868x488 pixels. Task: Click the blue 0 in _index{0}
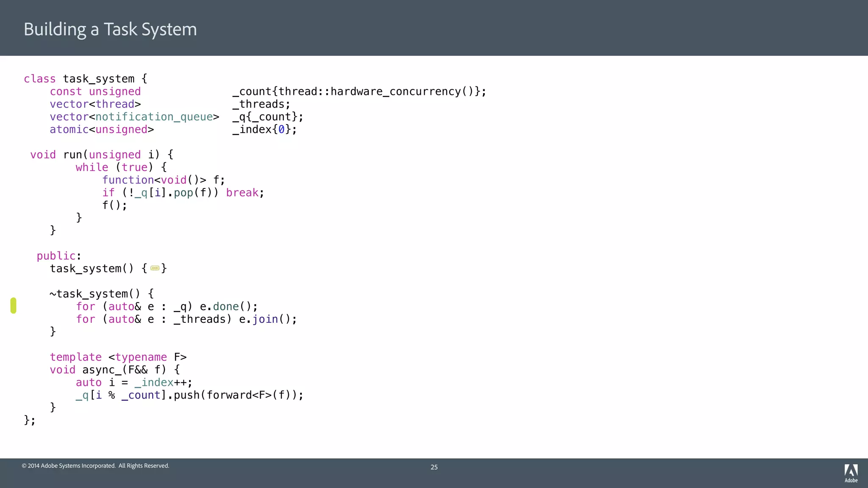(281, 130)
